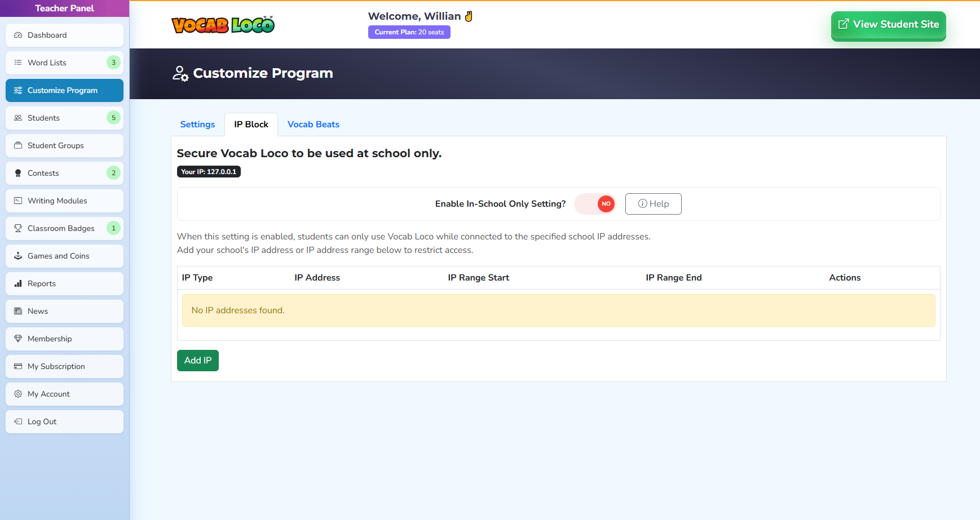Click the Welcome, Willian greeting
Screen dimensions: 980x520
point(420,16)
